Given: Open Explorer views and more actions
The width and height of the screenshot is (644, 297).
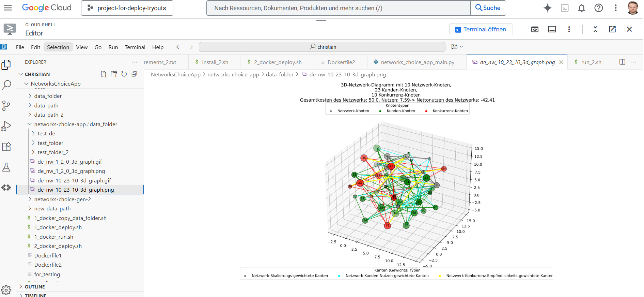Looking at the screenshot, I should 135,62.
